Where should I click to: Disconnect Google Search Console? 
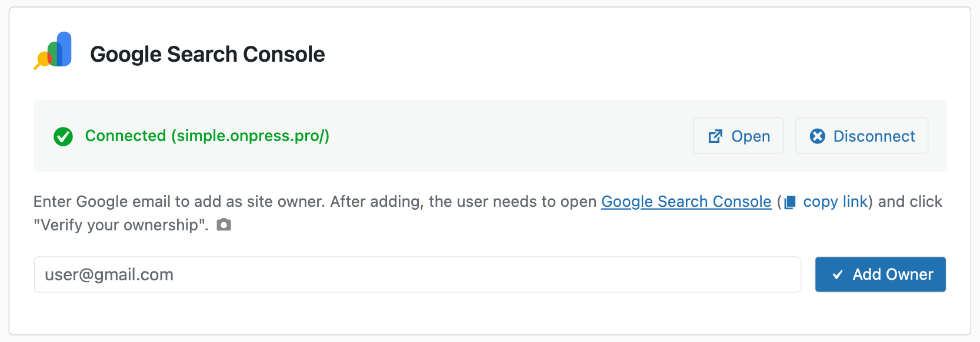pos(862,136)
